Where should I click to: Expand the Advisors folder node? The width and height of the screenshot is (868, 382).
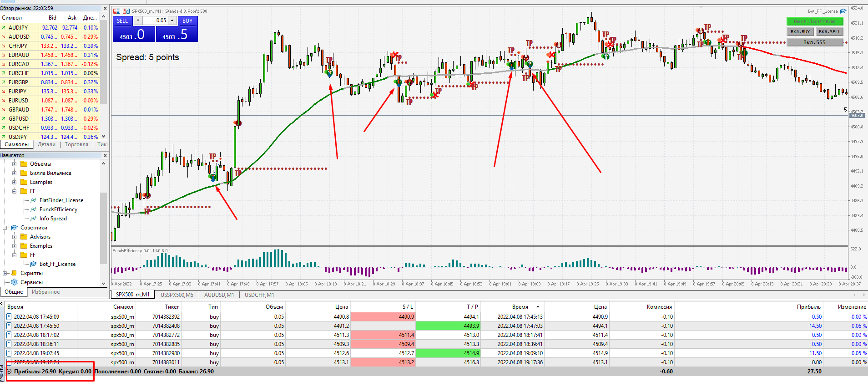[x=14, y=237]
